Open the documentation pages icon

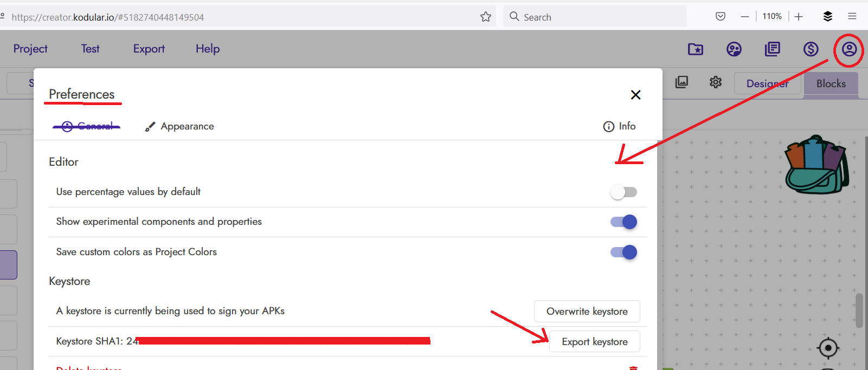[x=772, y=49]
